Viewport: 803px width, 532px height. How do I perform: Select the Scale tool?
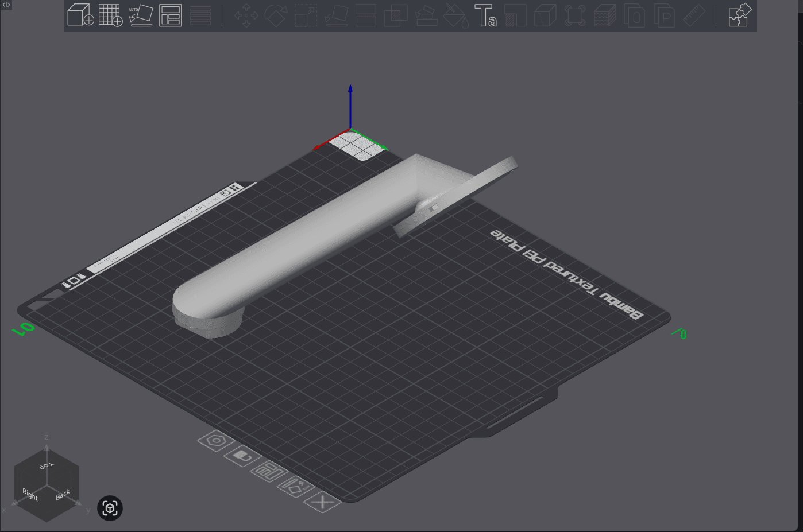click(305, 15)
